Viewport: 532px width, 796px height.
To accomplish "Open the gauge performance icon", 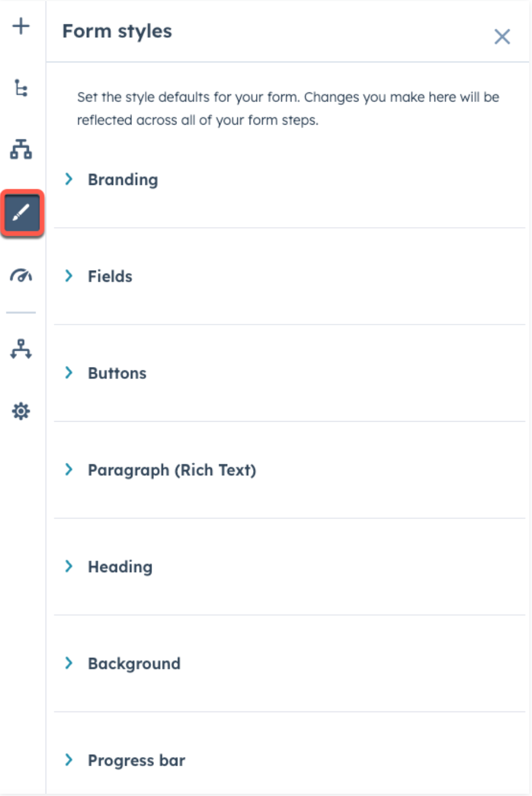I will 21,276.
